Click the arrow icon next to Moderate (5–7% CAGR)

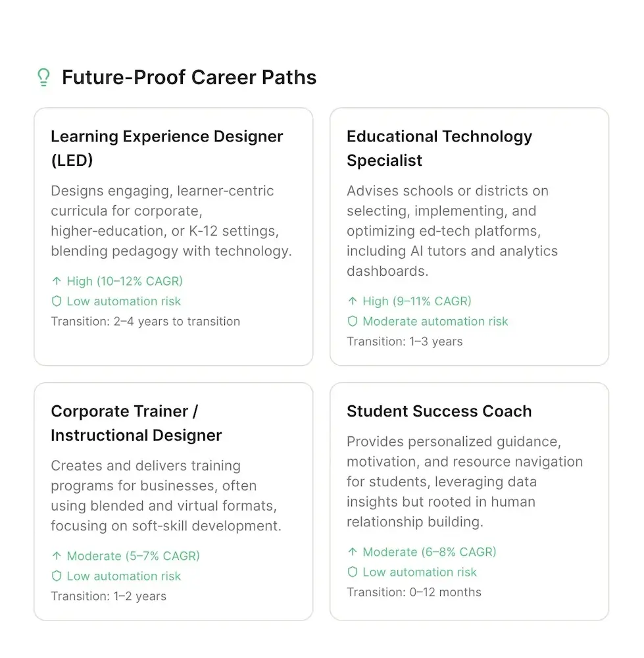57,556
